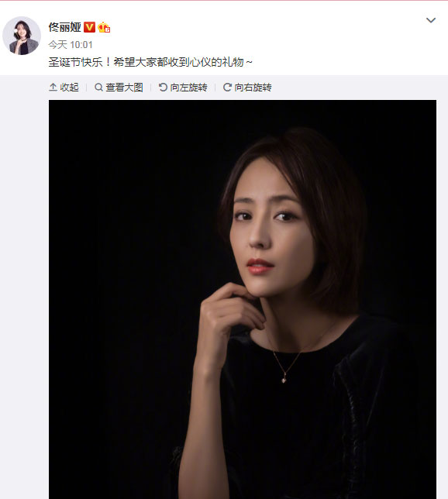448x499 pixels.
Task: Click the magnifier icon next to 查看大图
Action: pos(98,87)
